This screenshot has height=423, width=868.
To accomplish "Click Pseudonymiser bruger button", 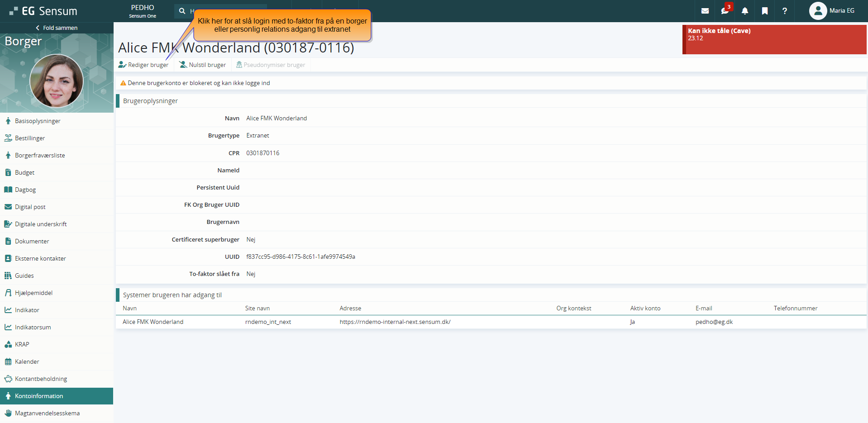I will tap(271, 65).
